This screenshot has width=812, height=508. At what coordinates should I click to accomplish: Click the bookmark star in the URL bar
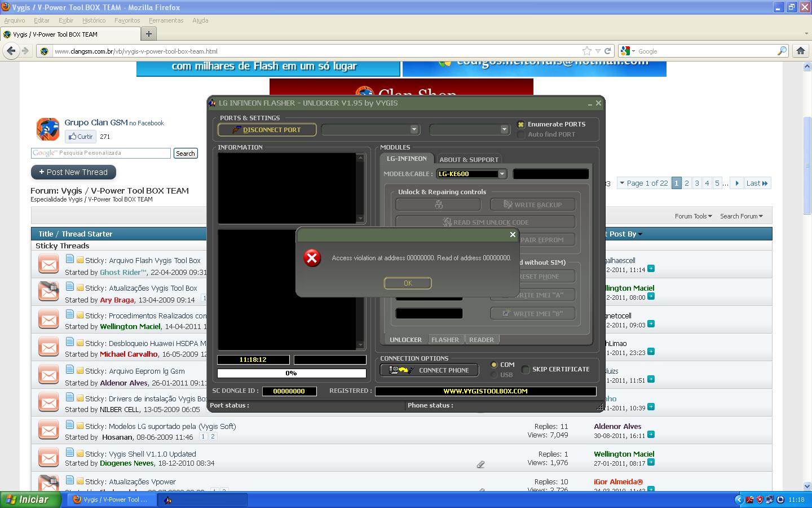pos(586,51)
